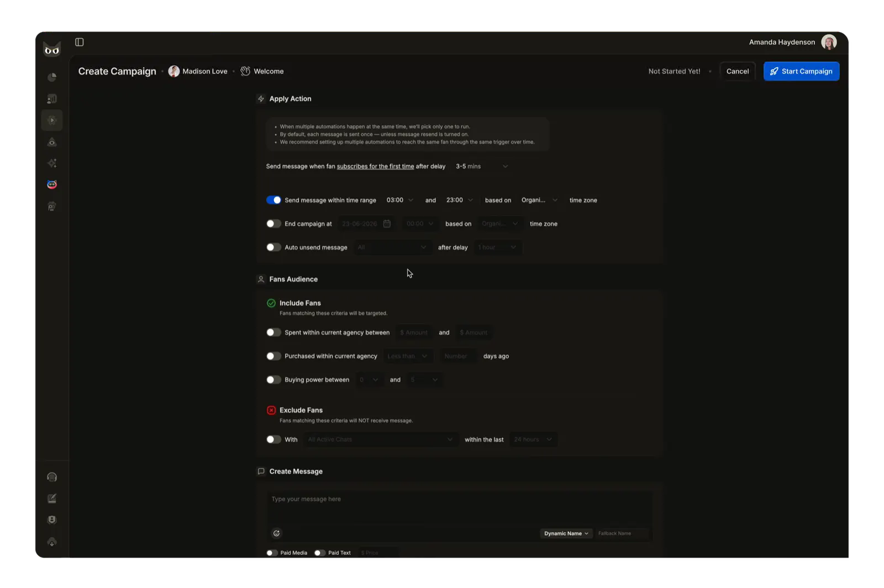
Task: Click the Type your message here field
Action: point(460,507)
